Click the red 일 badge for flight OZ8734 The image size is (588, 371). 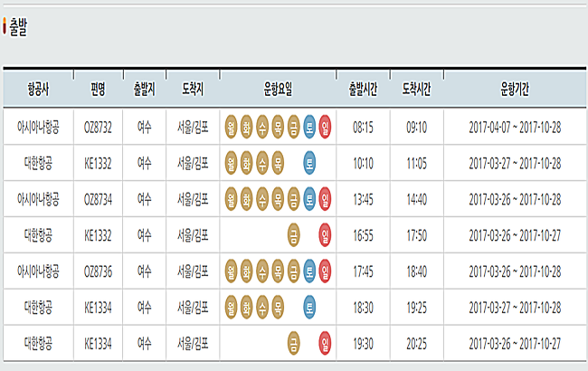pyautogui.click(x=325, y=199)
